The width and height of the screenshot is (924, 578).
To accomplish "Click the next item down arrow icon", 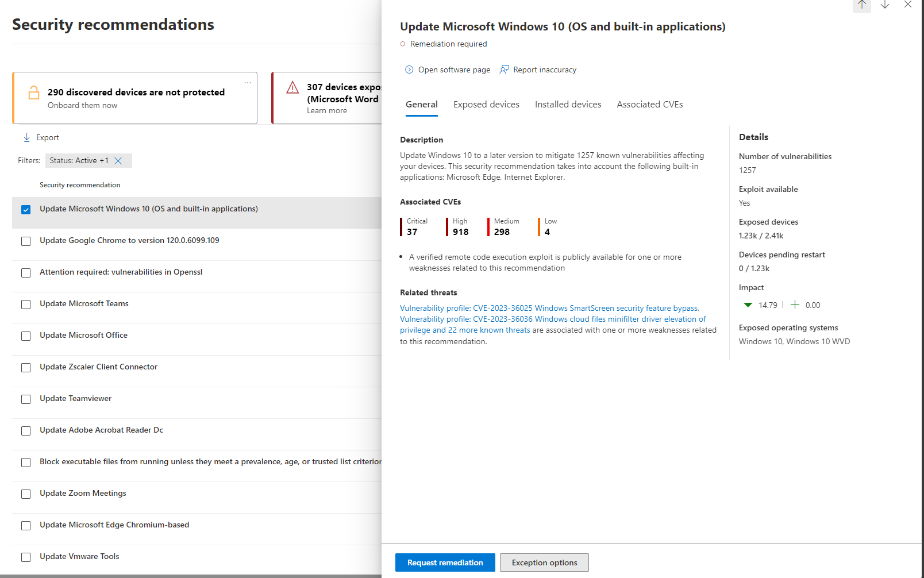I will tap(885, 5).
